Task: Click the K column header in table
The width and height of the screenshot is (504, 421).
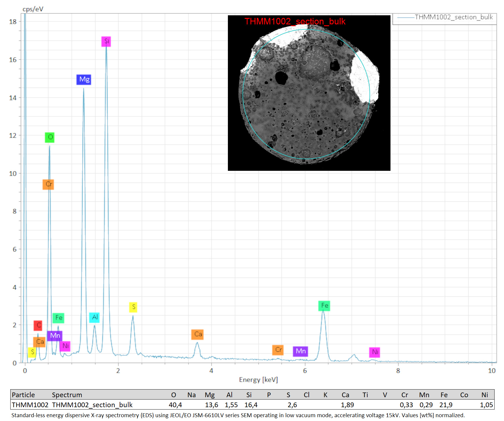Action: point(326,395)
